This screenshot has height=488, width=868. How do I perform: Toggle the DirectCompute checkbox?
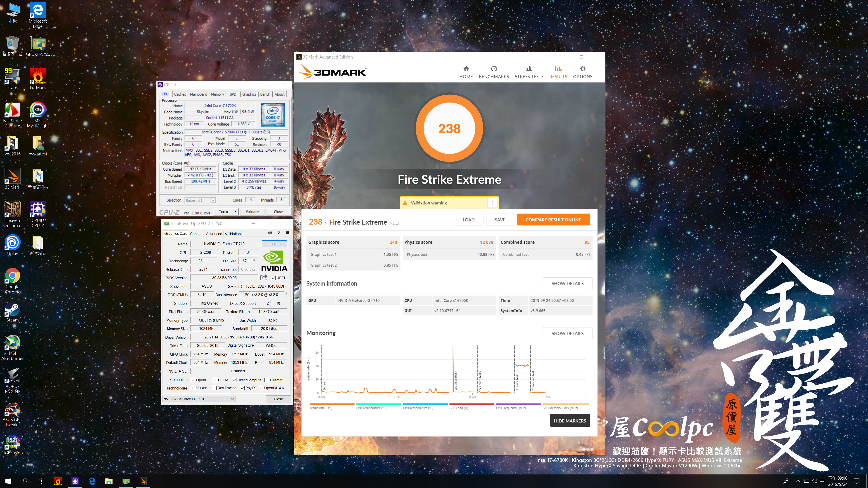click(234, 380)
